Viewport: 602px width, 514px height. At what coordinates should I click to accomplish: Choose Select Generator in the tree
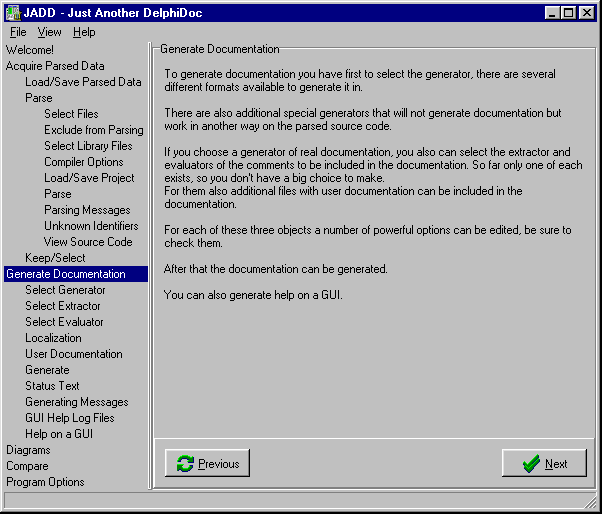[65, 290]
